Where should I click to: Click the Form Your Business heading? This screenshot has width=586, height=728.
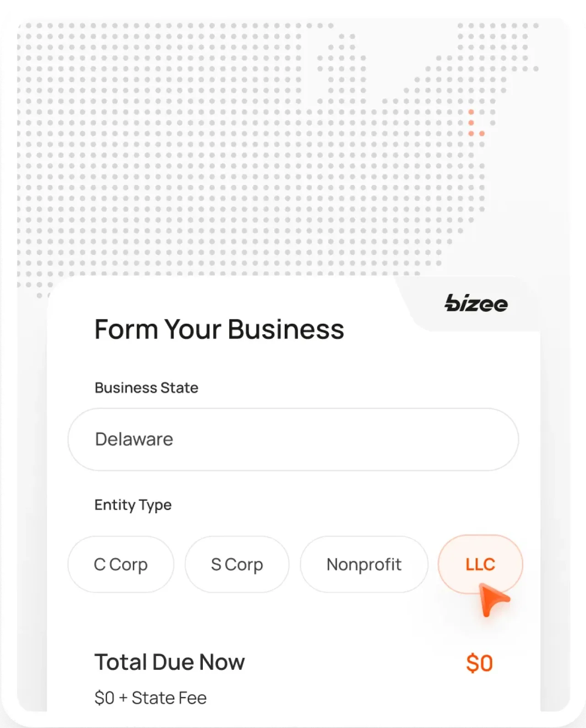219,328
